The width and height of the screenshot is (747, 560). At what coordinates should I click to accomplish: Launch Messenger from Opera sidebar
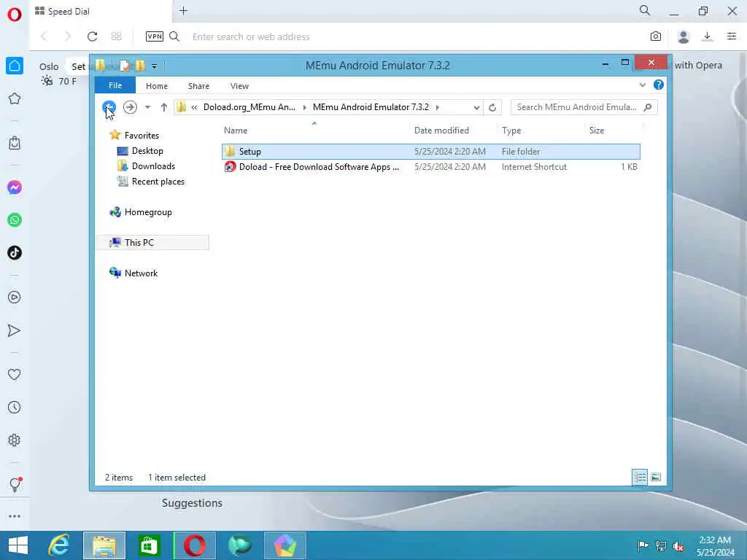15,187
